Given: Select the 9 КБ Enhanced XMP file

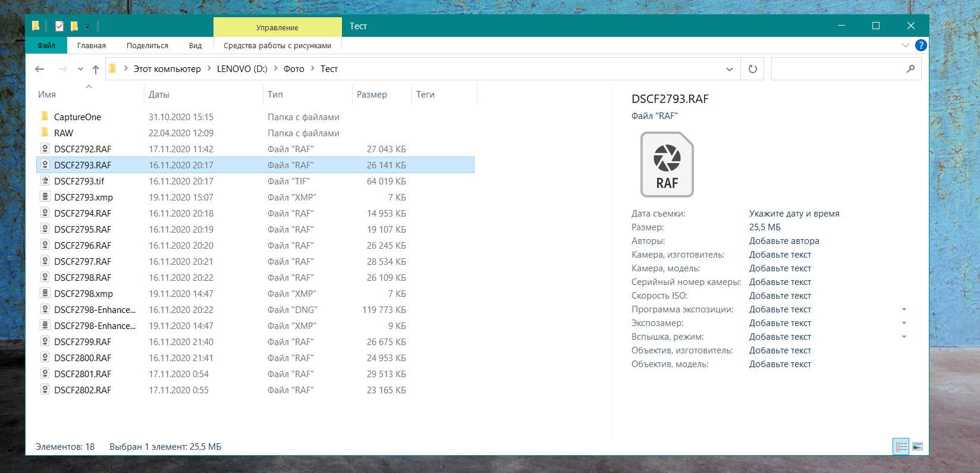Looking at the screenshot, I should coord(256,325).
